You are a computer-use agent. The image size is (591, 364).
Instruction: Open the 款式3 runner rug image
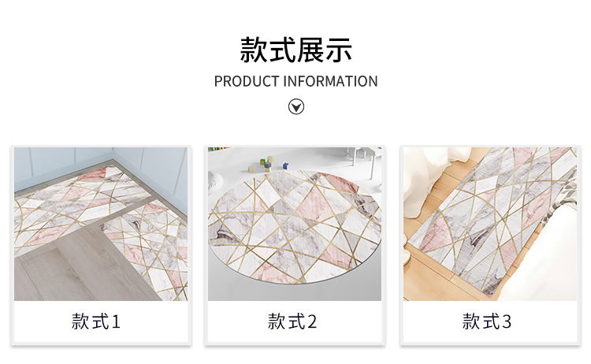pos(490,224)
